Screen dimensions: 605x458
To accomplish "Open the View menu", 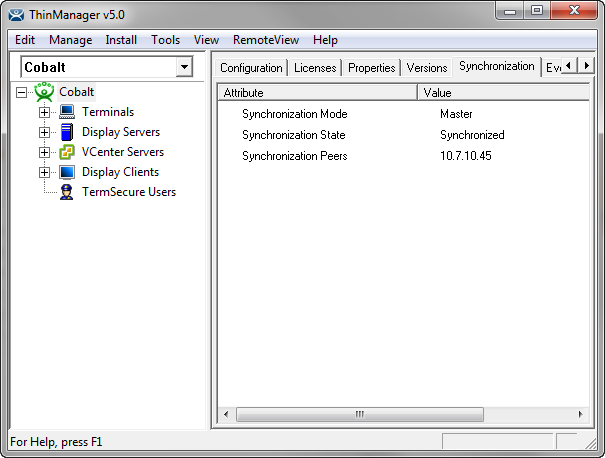I will click(206, 40).
